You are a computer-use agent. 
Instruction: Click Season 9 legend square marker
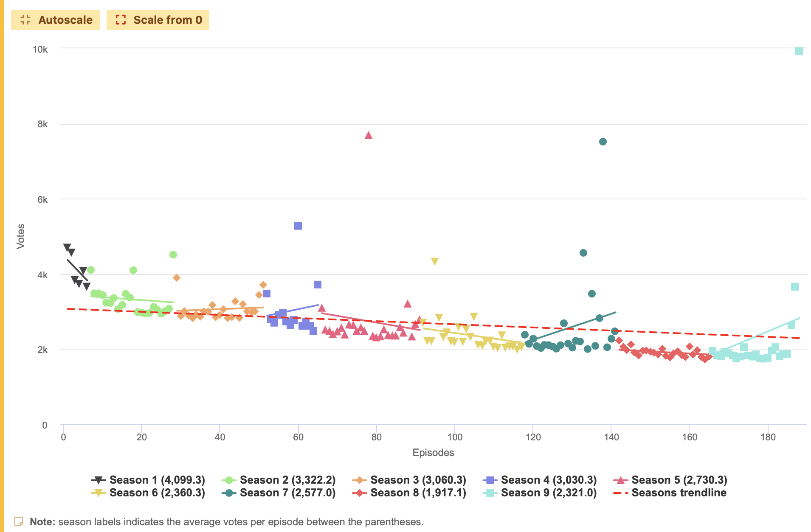pos(490,493)
